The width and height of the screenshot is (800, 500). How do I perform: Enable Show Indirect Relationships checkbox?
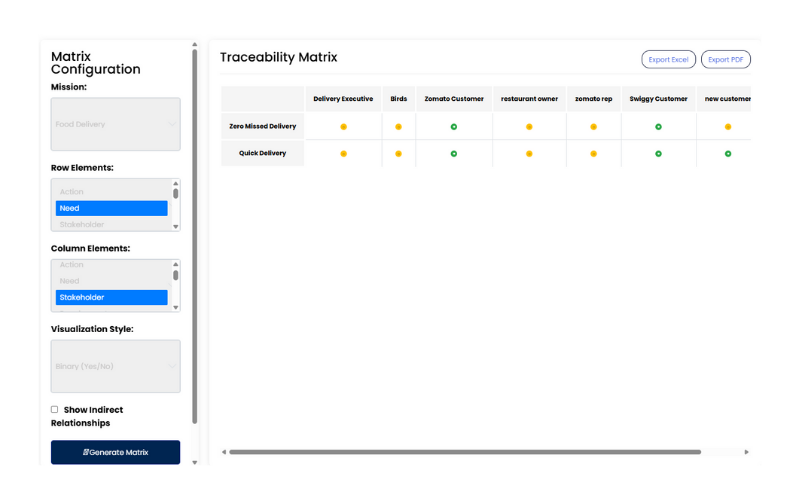click(55, 409)
